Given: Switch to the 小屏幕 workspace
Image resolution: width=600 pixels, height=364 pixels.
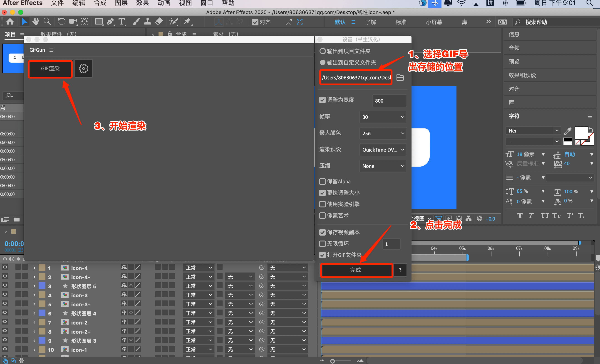Looking at the screenshot, I should 434,22.
